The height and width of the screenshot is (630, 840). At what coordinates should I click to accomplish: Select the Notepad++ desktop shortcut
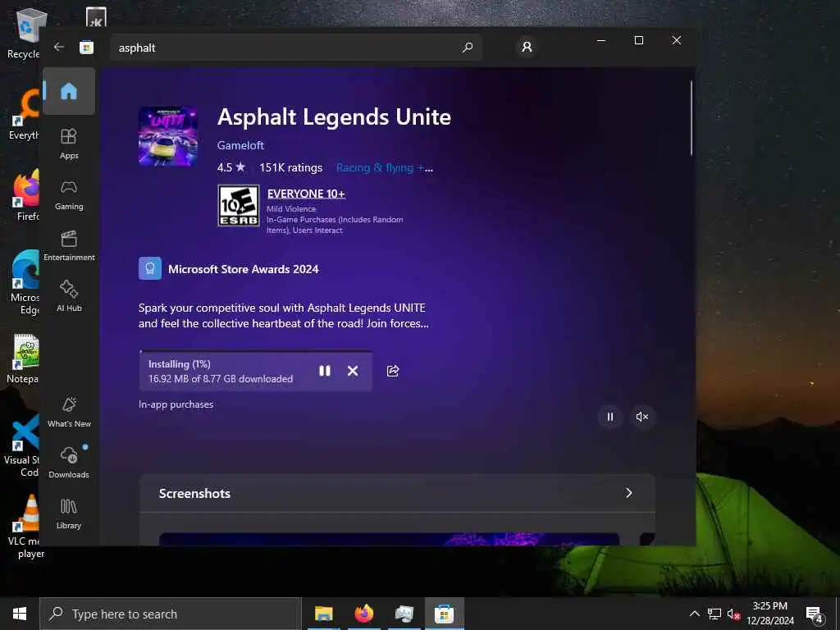click(24, 359)
